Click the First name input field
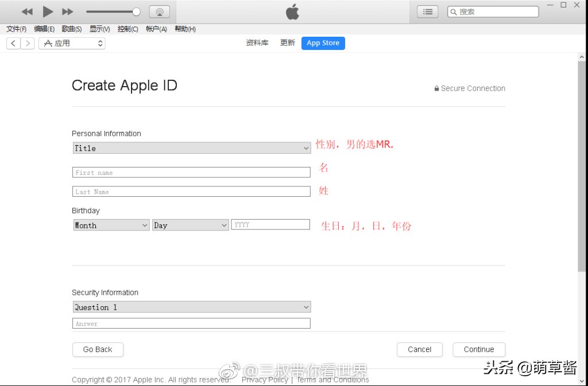 click(x=191, y=172)
